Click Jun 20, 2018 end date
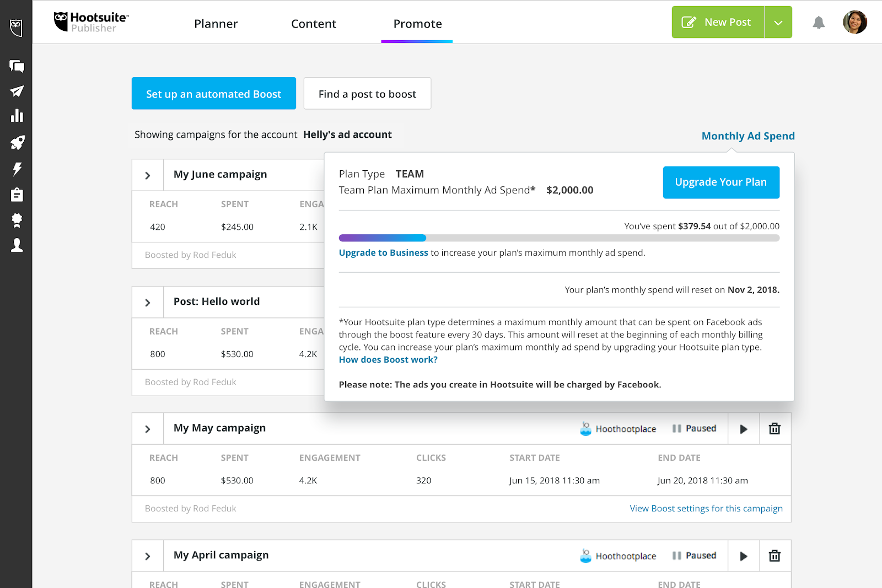 coord(703,481)
